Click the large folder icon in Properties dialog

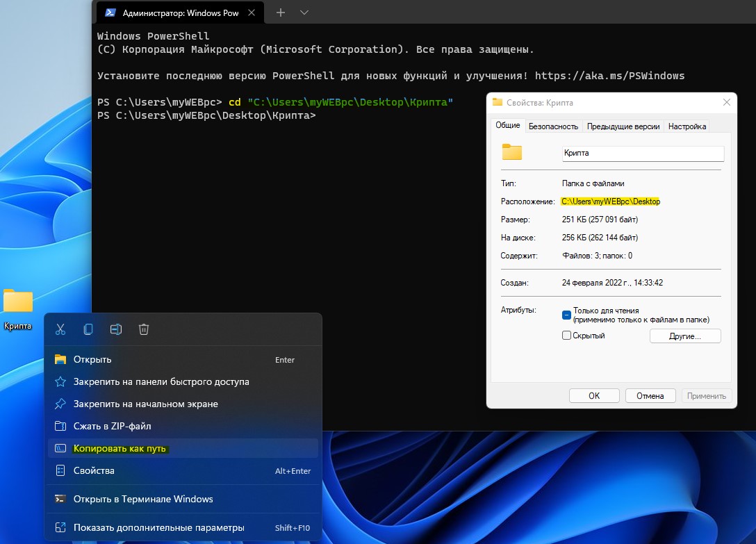click(x=512, y=152)
